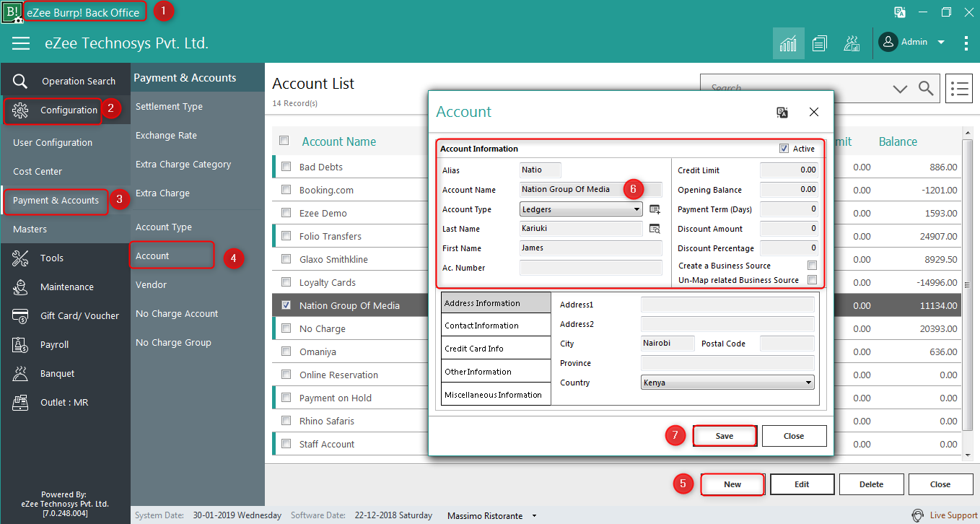Viewport: 980px width, 524px height.
Task: Click the Edit button
Action: click(x=802, y=484)
